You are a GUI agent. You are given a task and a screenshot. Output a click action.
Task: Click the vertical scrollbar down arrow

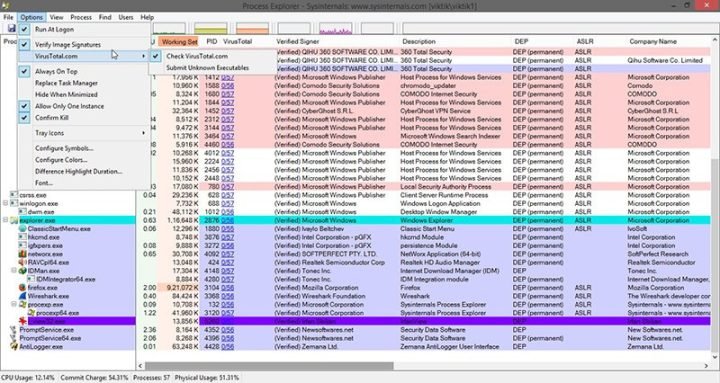click(715, 357)
